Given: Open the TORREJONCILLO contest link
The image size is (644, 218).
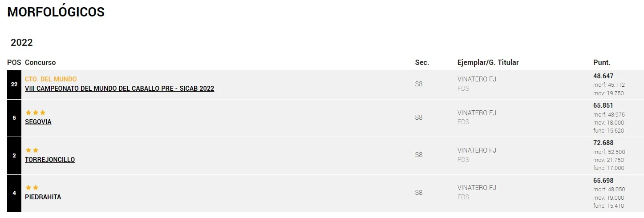Looking at the screenshot, I should (50, 160).
